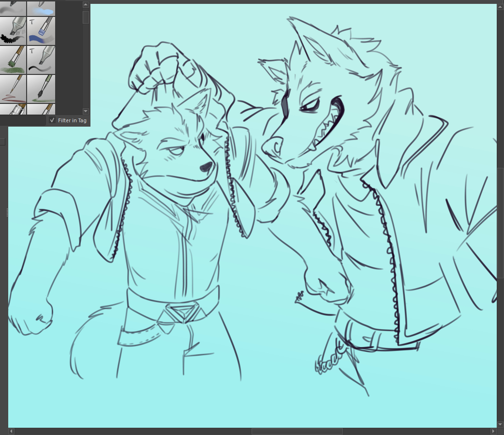Screen dimensions: 504x435
Task: Pick the marker preset with tapered black stroke
Action: (x=41, y=59)
